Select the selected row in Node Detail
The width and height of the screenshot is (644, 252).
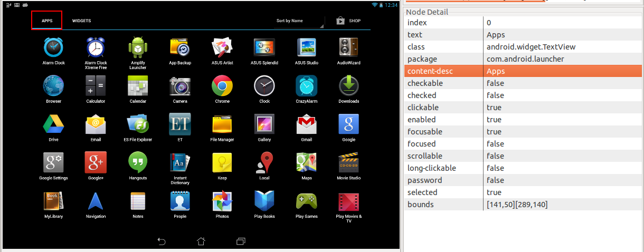[x=523, y=192]
